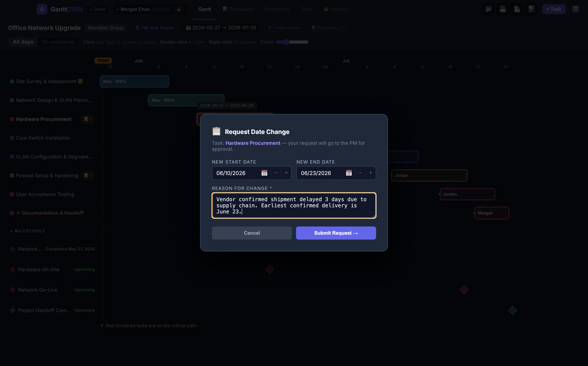Viewport: 588px width, 366px height.
Task: Click the Core Switch Installation color square
Action: pyautogui.click(x=12, y=138)
